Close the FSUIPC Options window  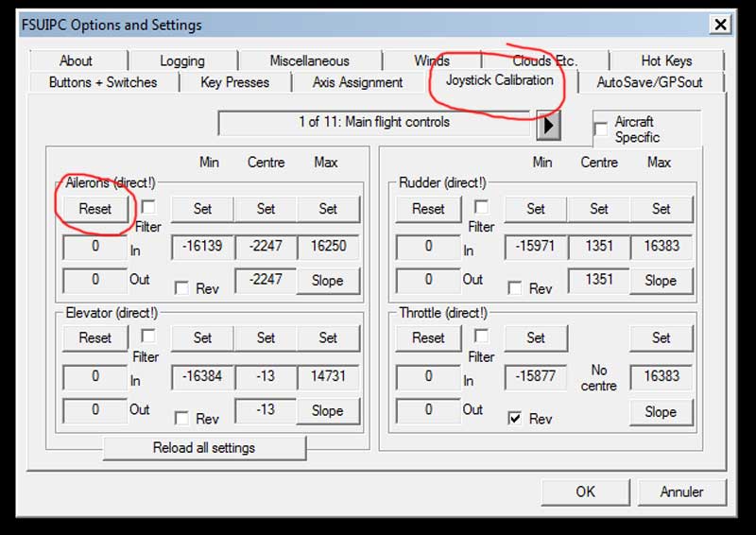[720, 25]
